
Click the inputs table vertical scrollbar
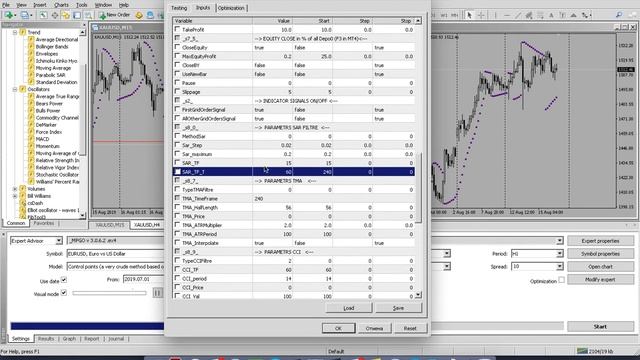[x=418, y=157]
